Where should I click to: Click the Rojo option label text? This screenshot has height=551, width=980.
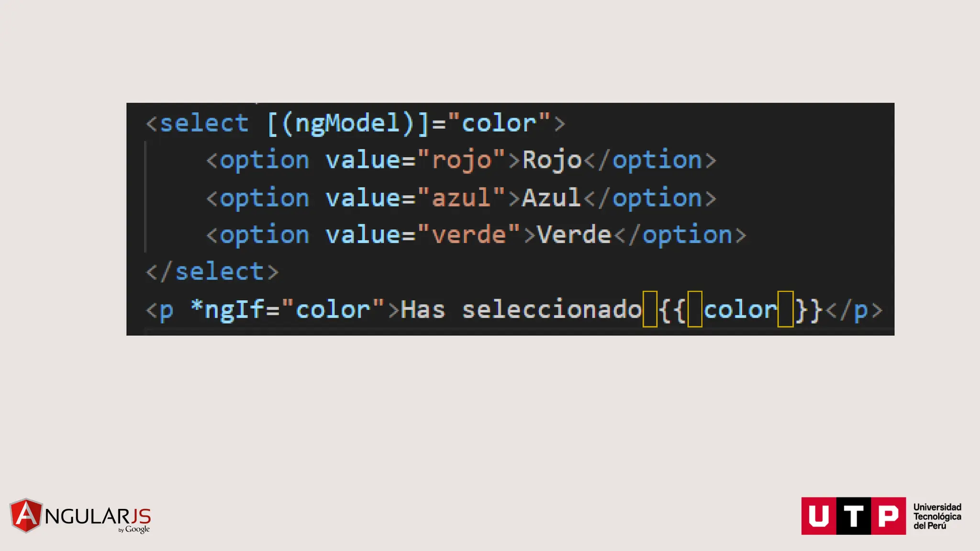(x=552, y=160)
